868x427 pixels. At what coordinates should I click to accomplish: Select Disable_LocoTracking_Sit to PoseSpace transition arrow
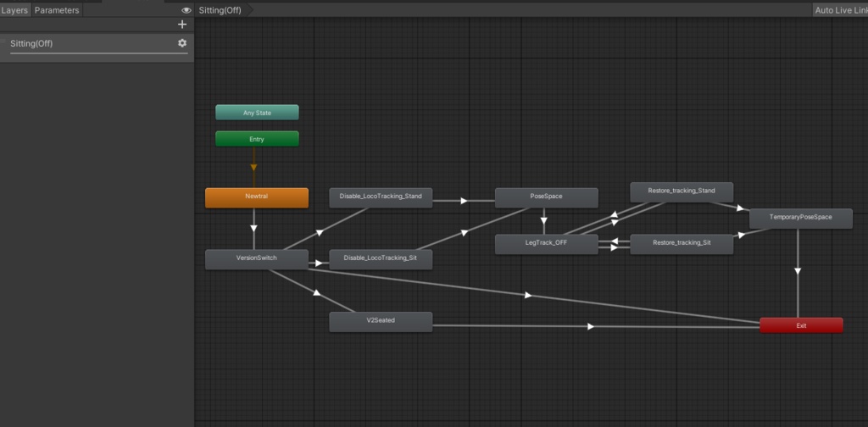click(x=464, y=233)
